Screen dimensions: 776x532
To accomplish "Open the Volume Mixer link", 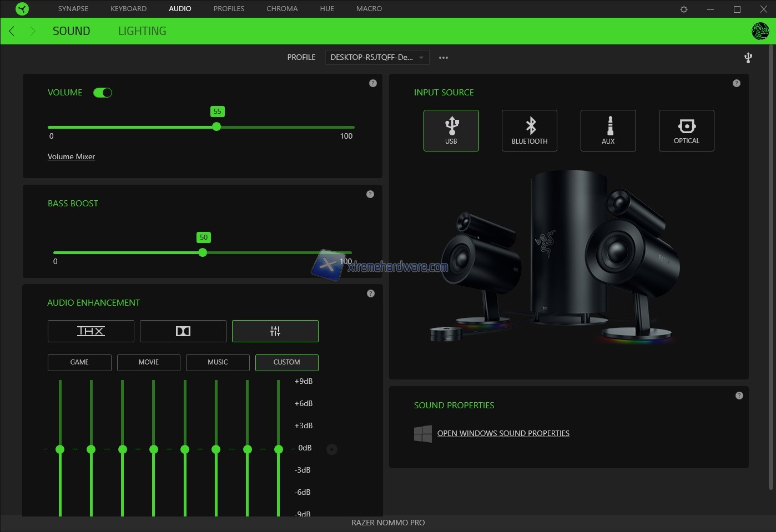I will [x=71, y=157].
